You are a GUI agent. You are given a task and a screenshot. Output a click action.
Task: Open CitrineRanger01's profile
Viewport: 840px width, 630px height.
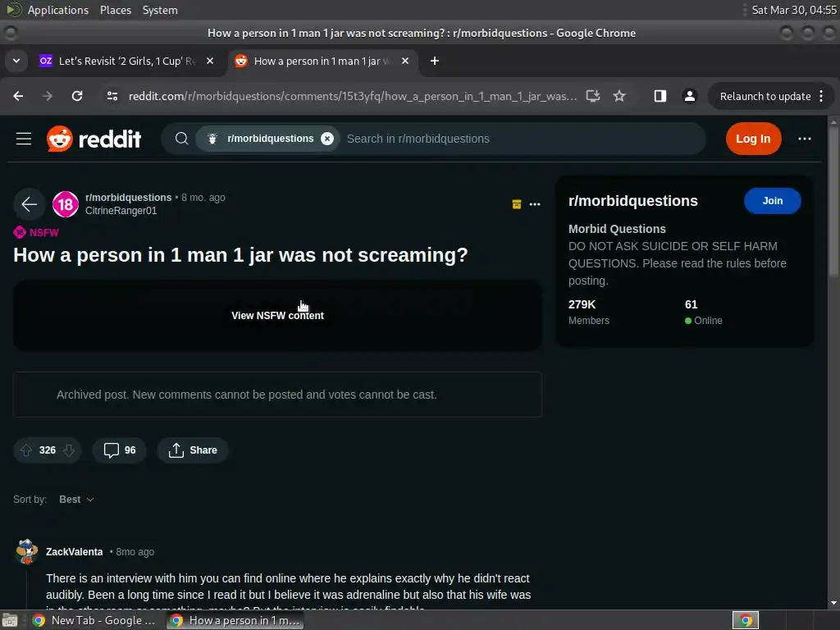tap(121, 211)
